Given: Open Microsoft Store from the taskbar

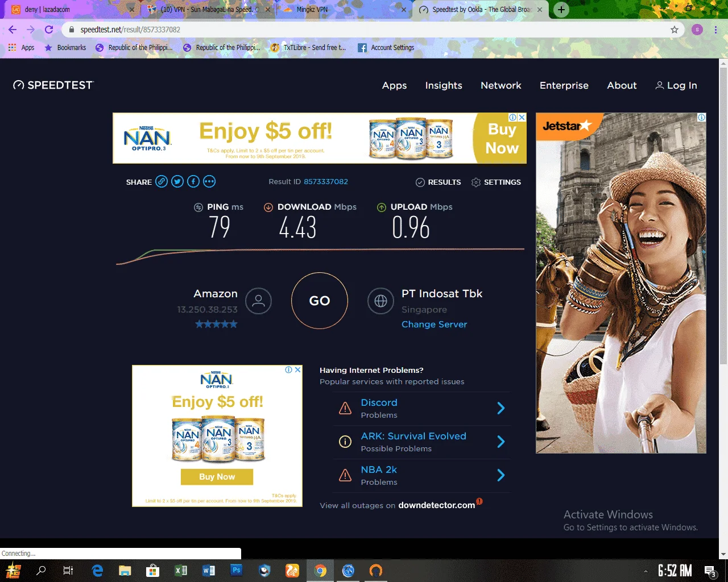Looking at the screenshot, I should coord(152,571).
